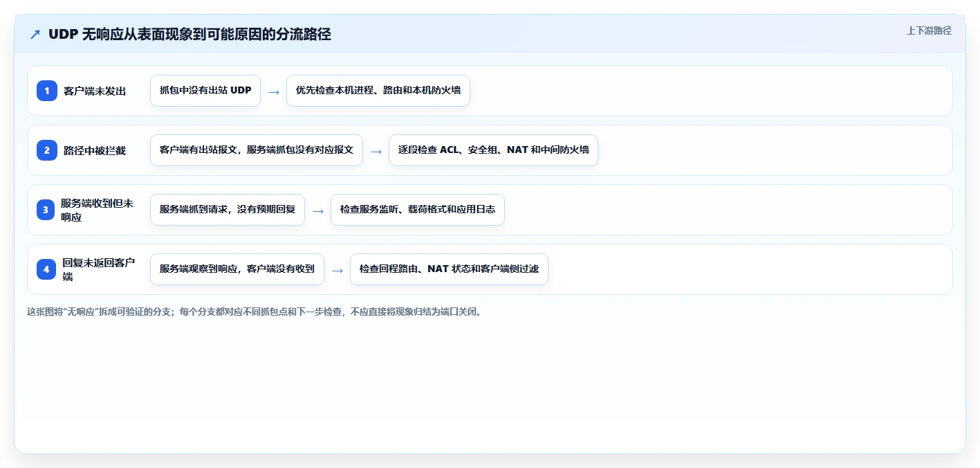
Task: Click the arrow before '检查服务监听' chip
Action: point(318,210)
